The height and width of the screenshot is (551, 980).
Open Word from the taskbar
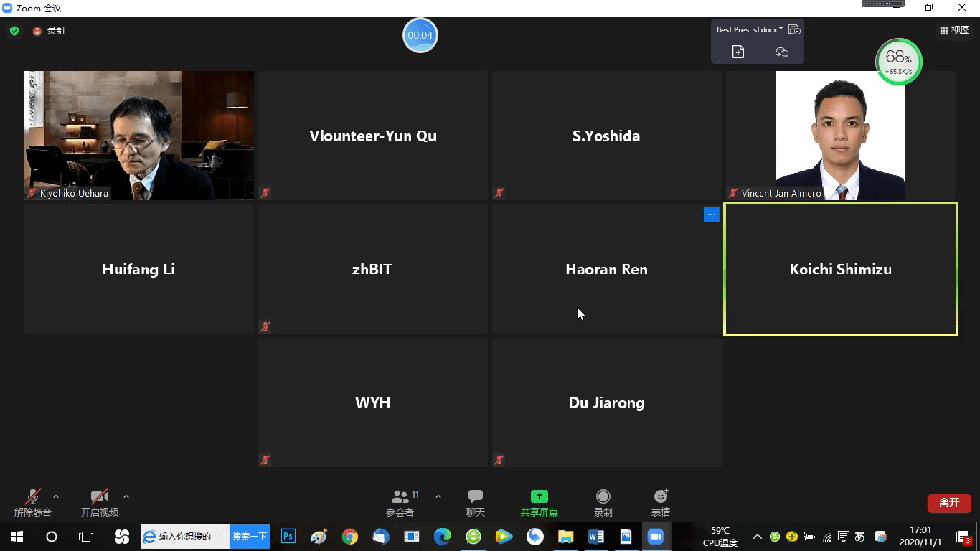(x=595, y=537)
